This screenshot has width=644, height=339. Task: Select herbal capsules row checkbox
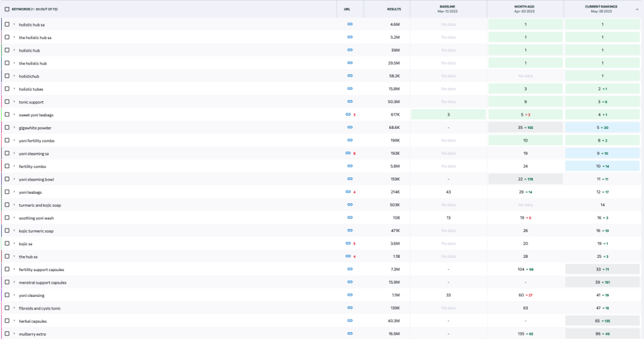7,321
